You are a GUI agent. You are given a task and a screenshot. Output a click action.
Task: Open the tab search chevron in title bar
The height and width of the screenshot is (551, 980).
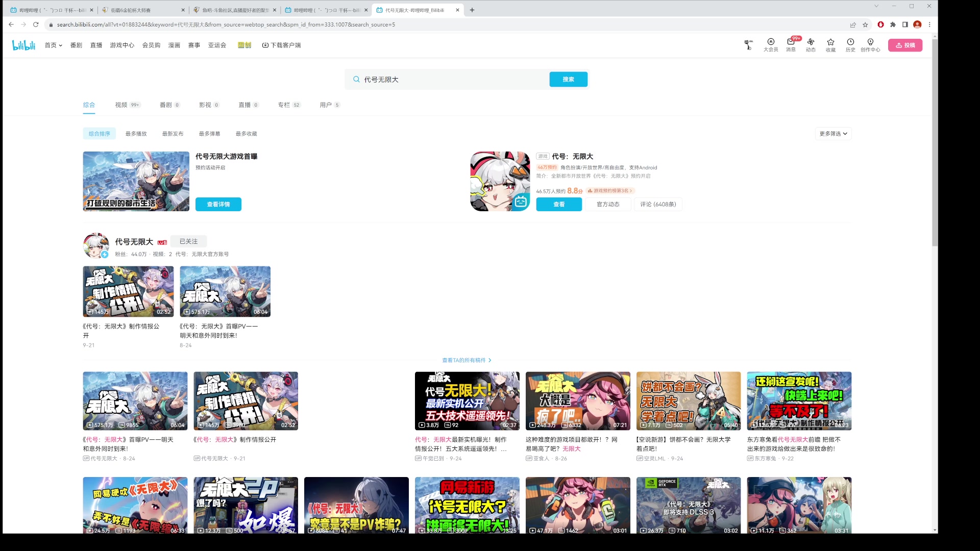[x=876, y=6]
